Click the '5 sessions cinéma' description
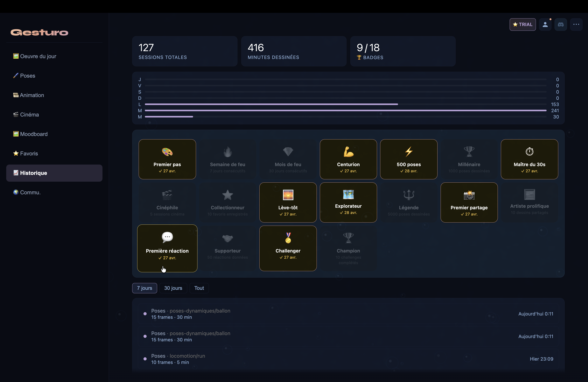 click(x=167, y=214)
